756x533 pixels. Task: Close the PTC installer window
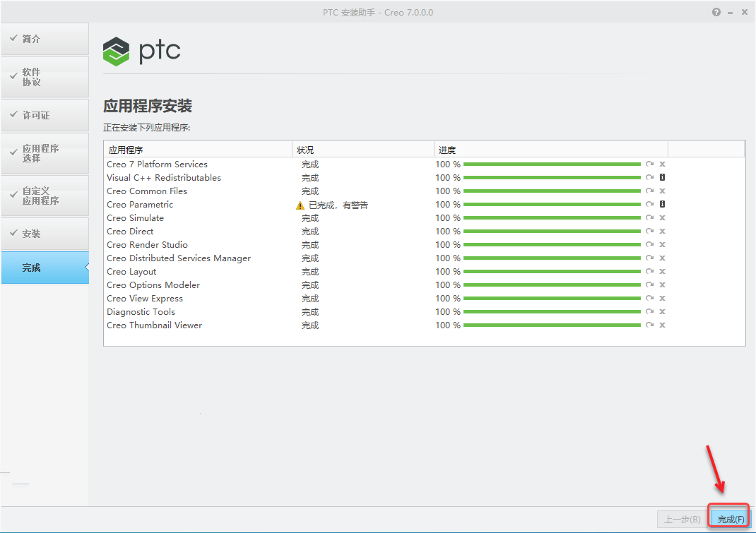click(x=745, y=12)
